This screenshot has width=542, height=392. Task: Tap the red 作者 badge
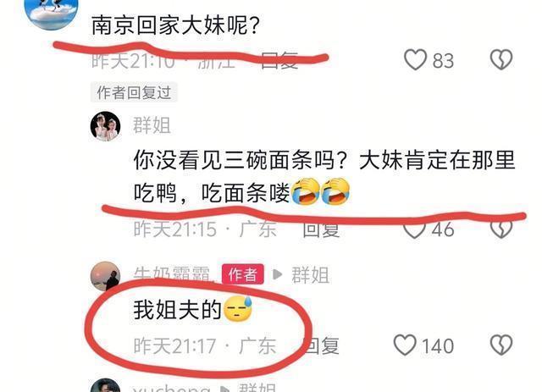pos(243,274)
